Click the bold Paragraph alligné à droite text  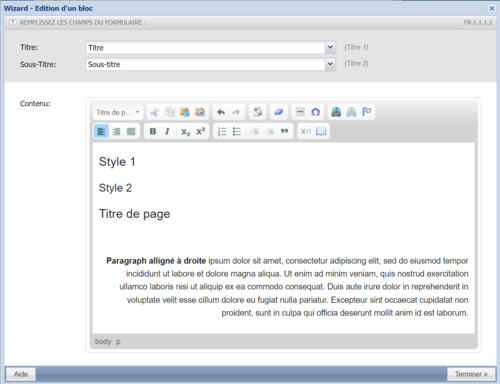point(156,261)
